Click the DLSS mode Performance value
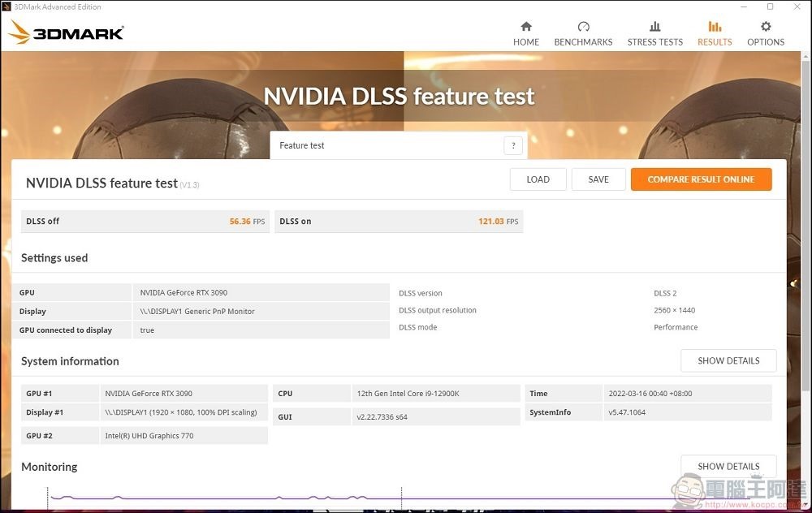The width and height of the screenshot is (812, 513). 676,327
